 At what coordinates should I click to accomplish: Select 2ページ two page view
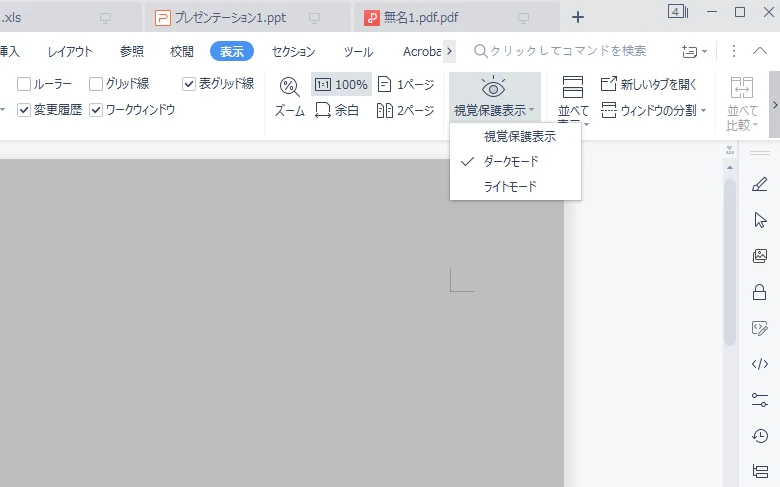tap(406, 110)
